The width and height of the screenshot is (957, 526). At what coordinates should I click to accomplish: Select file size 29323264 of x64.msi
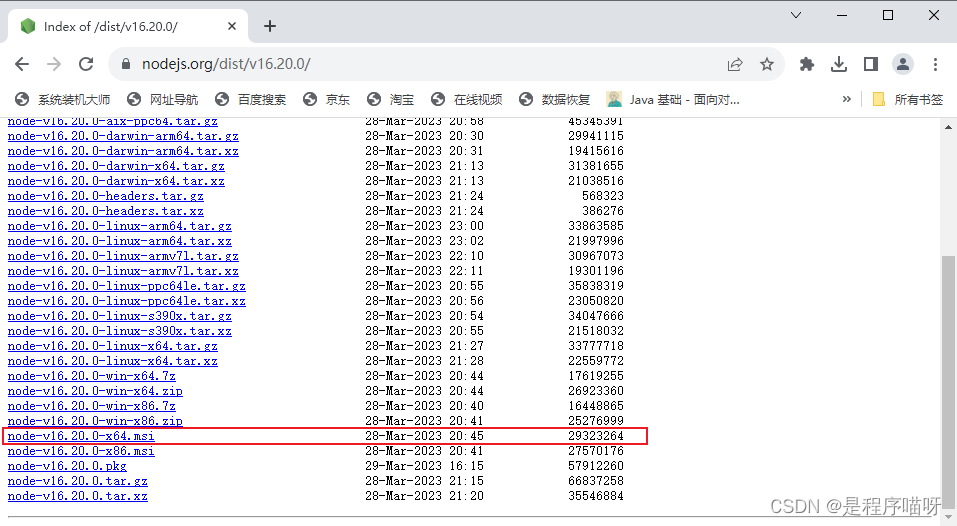(596, 436)
